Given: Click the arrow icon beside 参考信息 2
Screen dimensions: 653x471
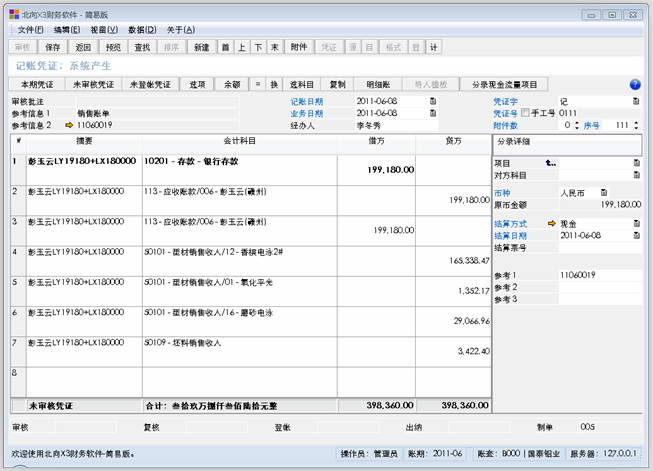Looking at the screenshot, I should point(70,125).
